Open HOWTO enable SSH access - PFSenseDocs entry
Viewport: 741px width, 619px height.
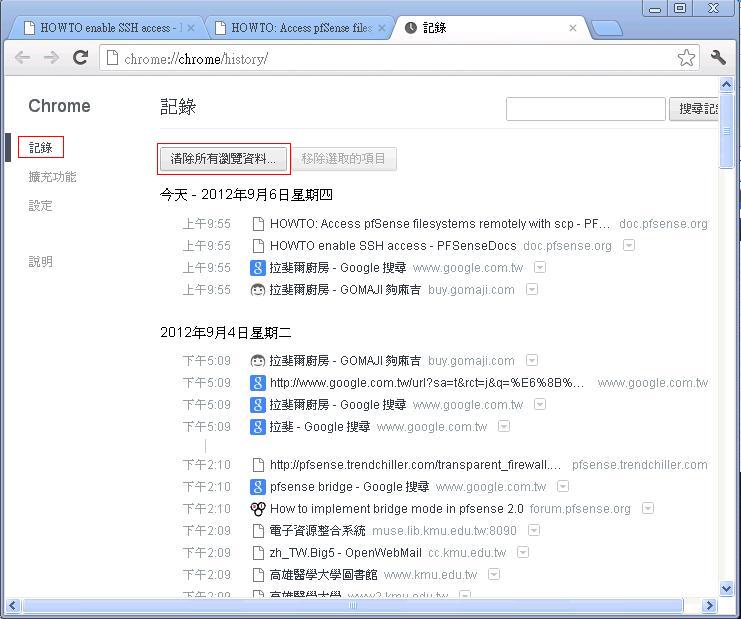click(393, 246)
